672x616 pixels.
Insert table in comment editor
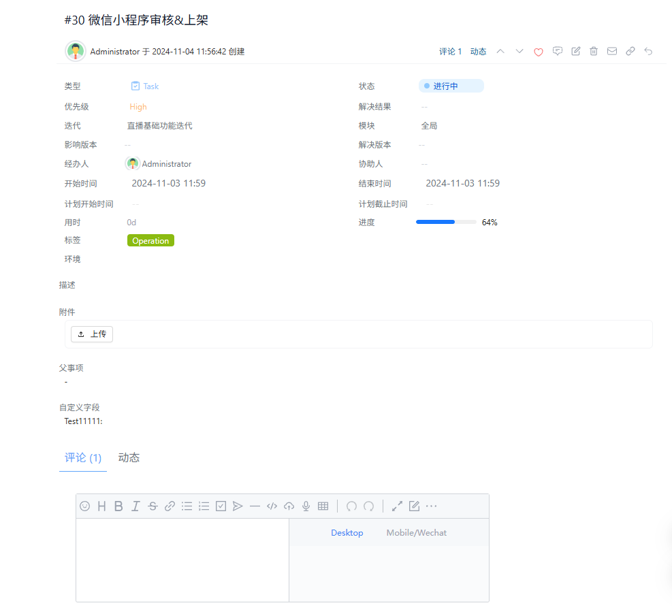323,506
